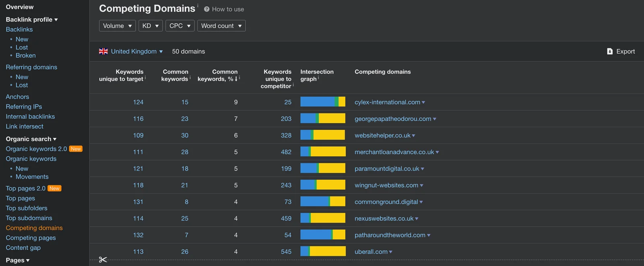Open the CPC filter dropdown
The height and width of the screenshot is (266, 644).
[180, 26]
